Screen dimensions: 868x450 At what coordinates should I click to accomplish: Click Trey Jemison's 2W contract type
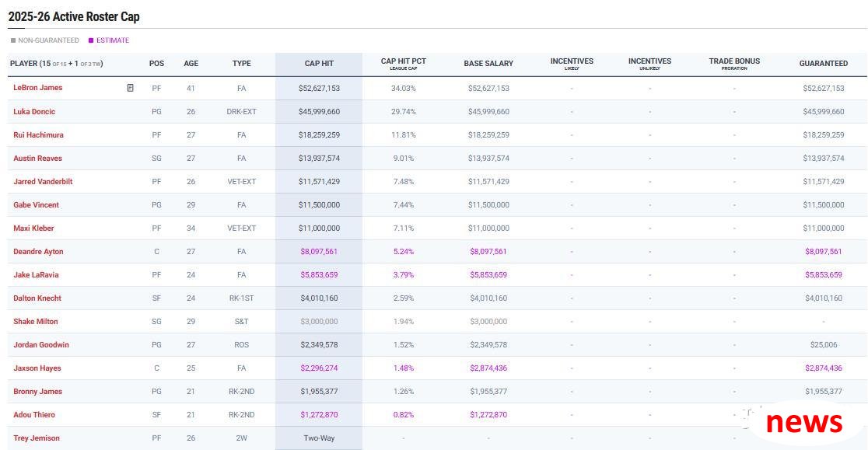(x=241, y=438)
